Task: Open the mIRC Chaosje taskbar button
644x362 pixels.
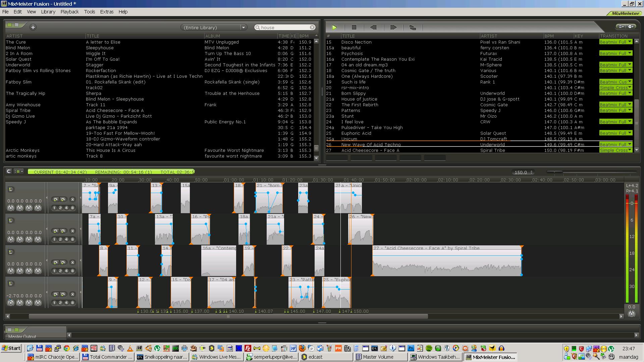Action: pos(53,357)
